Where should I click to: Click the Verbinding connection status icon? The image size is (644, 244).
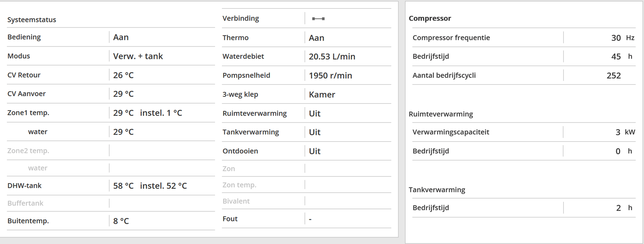coord(318,19)
